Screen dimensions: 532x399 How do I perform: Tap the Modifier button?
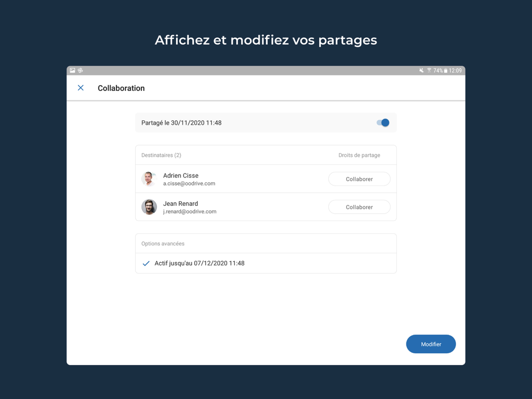pos(431,344)
